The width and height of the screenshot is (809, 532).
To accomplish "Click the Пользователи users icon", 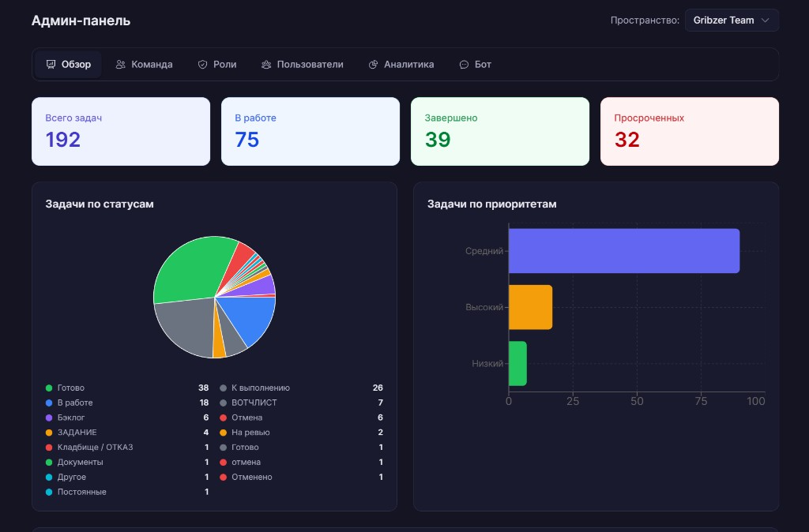I will [266, 65].
